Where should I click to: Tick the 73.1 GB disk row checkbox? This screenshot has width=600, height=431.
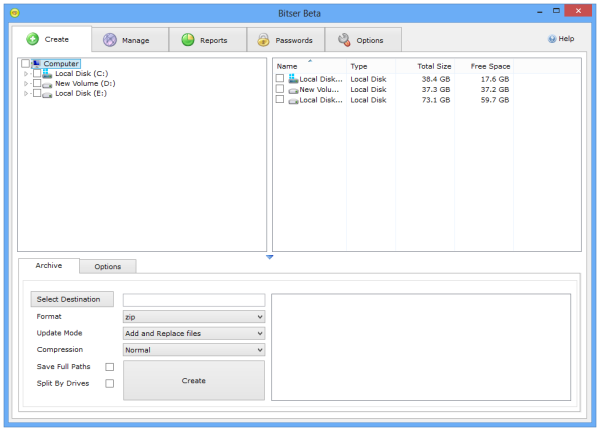(x=280, y=99)
